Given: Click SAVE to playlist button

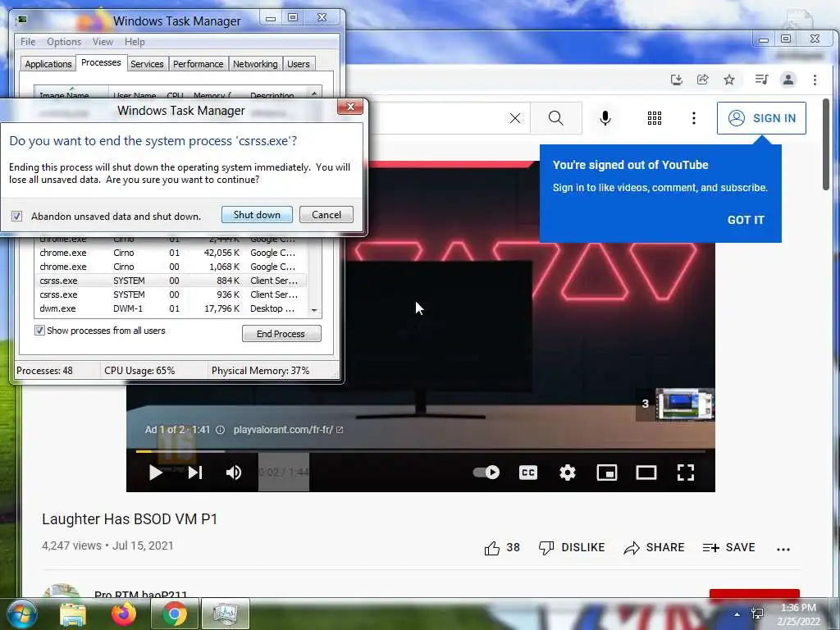Looking at the screenshot, I should pyautogui.click(x=728, y=547).
